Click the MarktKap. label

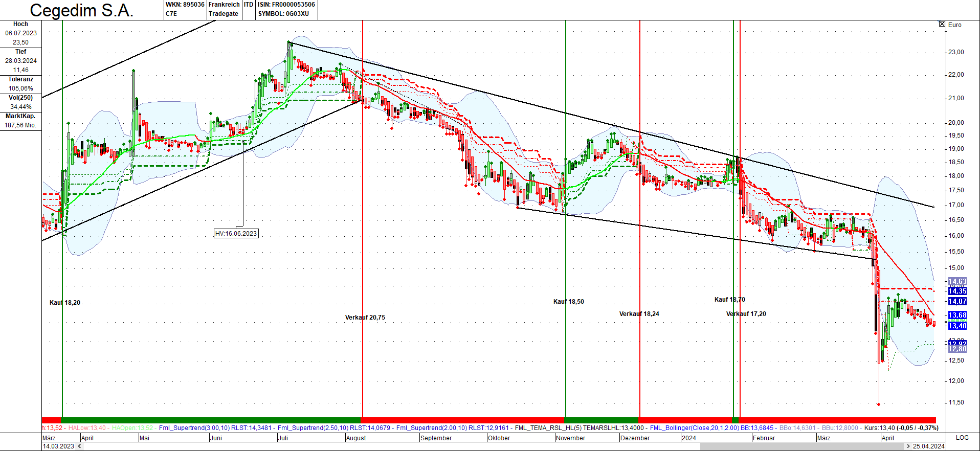coord(20,116)
